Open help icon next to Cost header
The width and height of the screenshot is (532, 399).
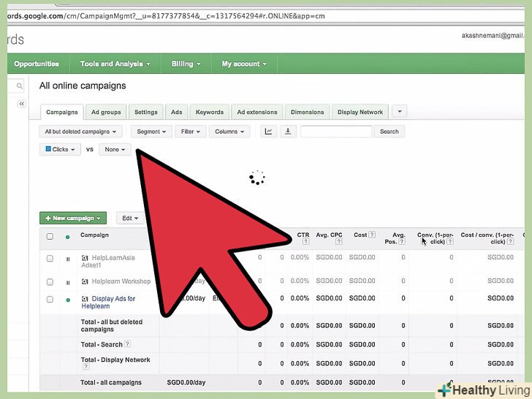click(372, 235)
